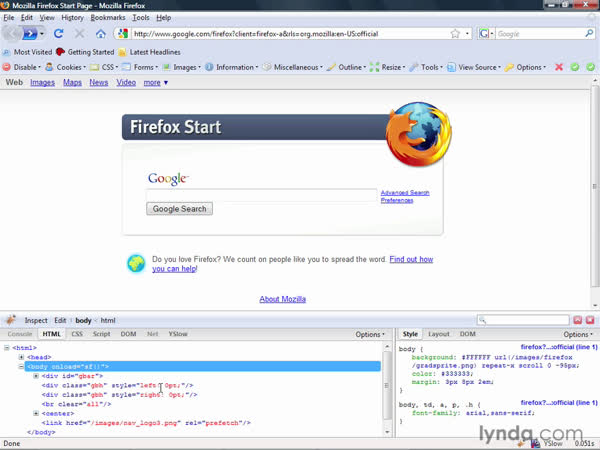Click the Firebug bug icon in the panel toolbar

[10, 320]
